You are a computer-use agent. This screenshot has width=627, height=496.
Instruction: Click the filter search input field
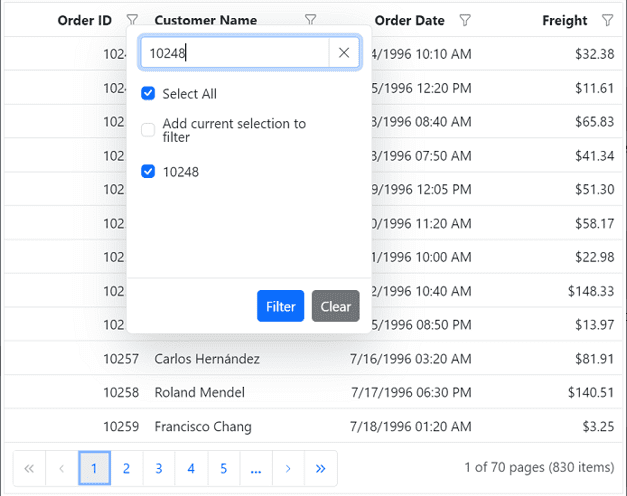(x=235, y=53)
